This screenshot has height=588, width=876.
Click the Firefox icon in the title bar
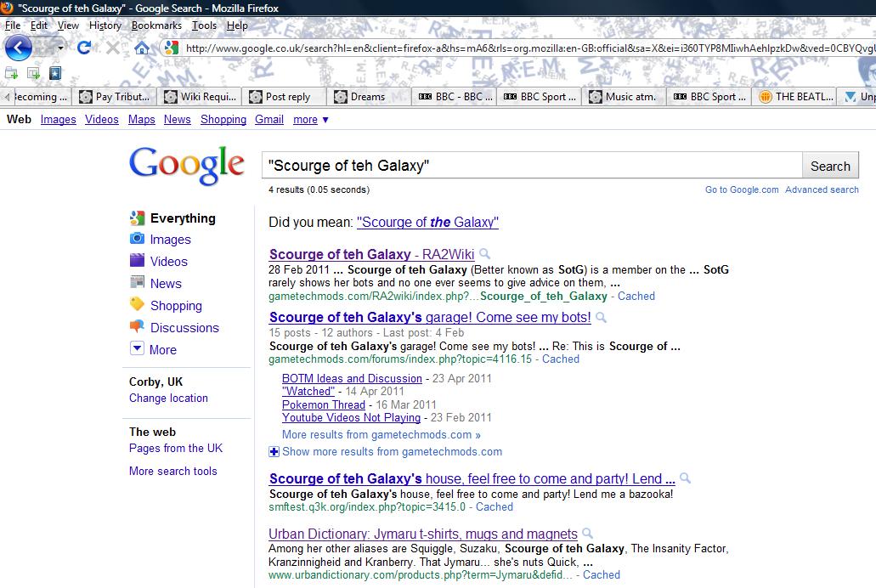[x=7, y=8]
